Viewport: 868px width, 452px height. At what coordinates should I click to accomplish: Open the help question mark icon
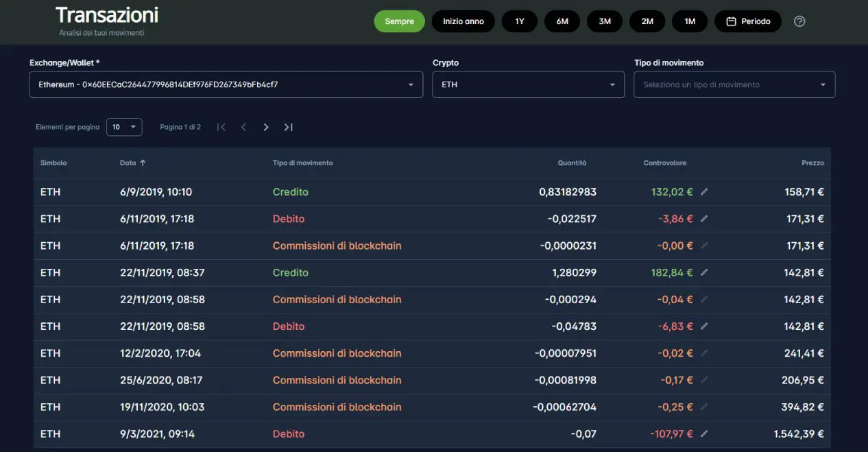click(x=799, y=21)
